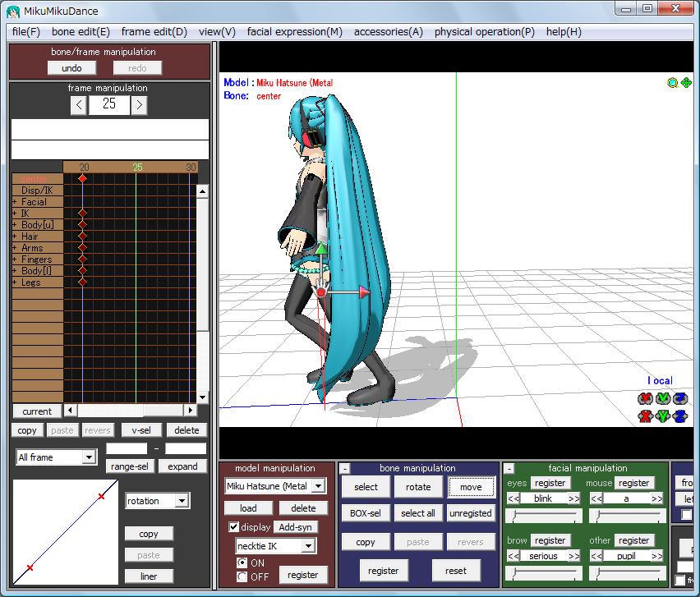Toggle the model display checkbox
The height and width of the screenshot is (597, 700).
pos(233,527)
